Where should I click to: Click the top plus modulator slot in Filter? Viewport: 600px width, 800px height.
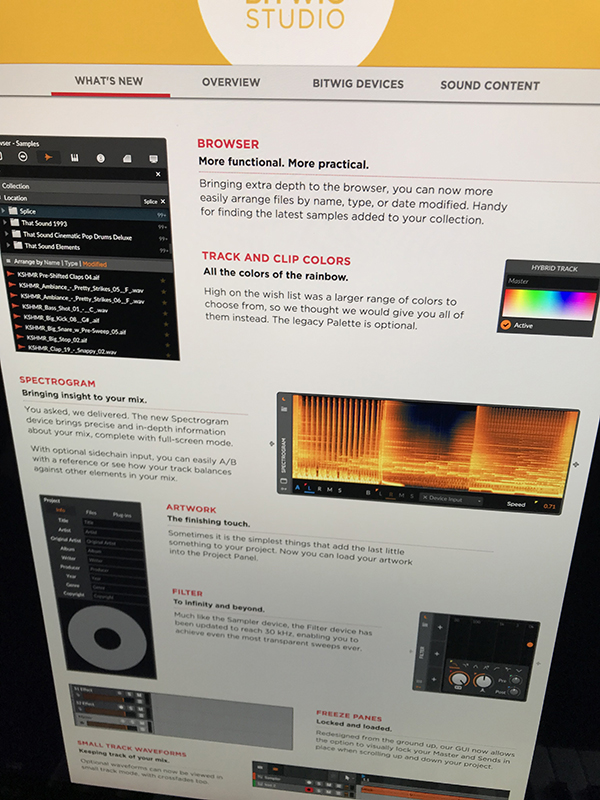[x=440, y=628]
